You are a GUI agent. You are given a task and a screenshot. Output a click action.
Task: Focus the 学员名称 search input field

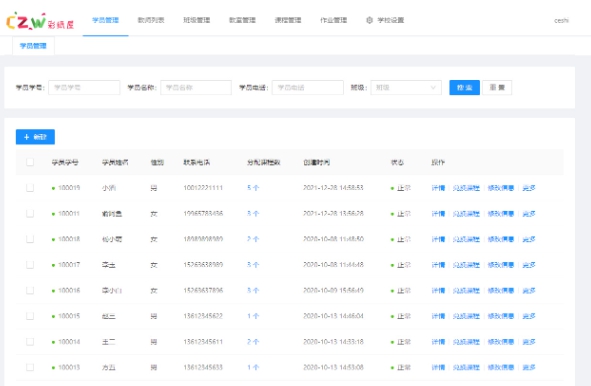pyautogui.click(x=196, y=87)
